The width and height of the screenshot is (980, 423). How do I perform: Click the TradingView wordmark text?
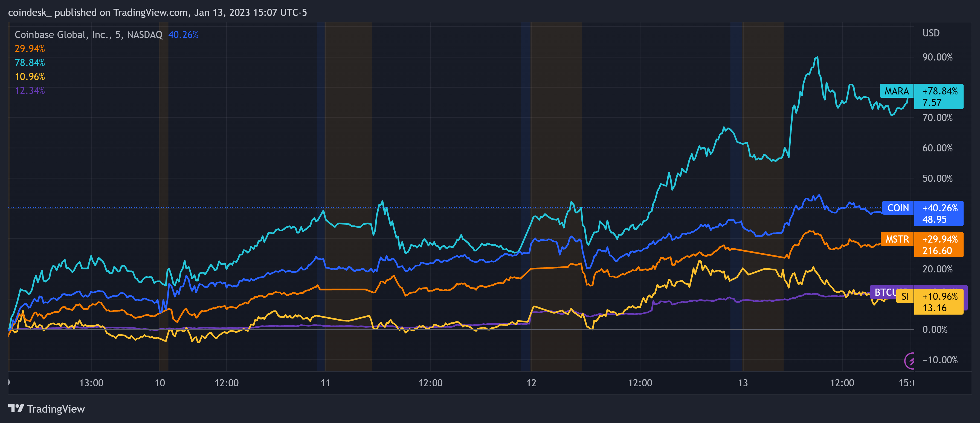[56, 409]
